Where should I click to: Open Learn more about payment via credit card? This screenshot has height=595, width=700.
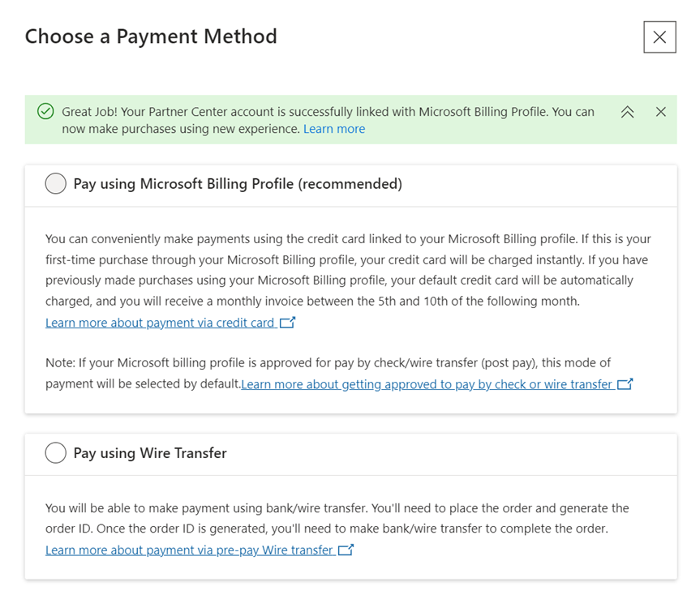160,323
